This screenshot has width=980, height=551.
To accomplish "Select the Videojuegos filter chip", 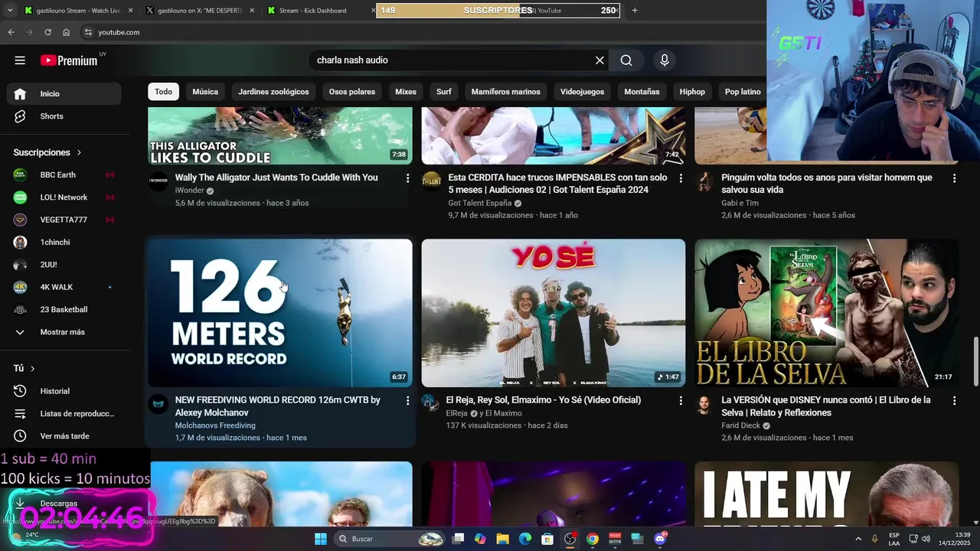I will [x=582, y=92].
